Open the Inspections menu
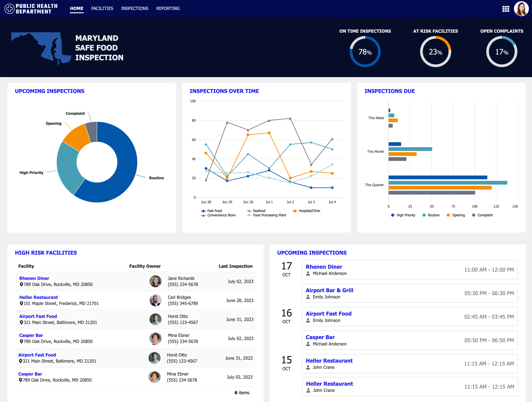The height and width of the screenshot is (402, 532). pos(135,8)
